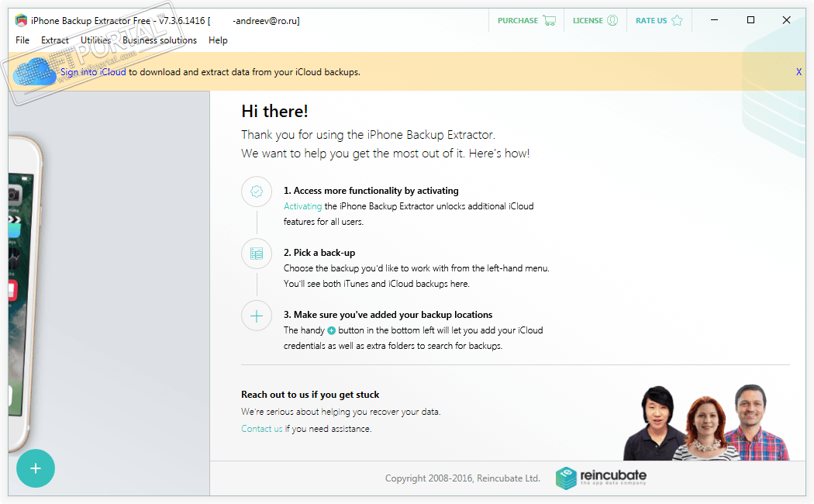This screenshot has width=814, height=504.
Task: Click the PURCHASE button
Action: click(526, 21)
